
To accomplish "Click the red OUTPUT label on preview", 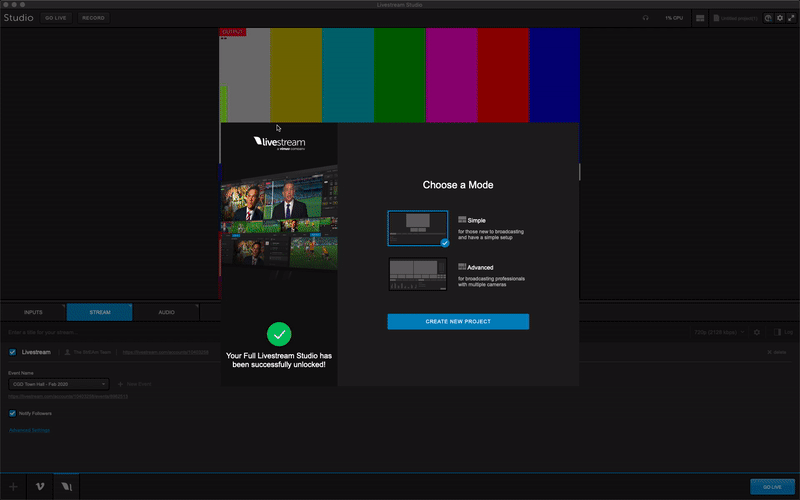I will pos(233,32).
